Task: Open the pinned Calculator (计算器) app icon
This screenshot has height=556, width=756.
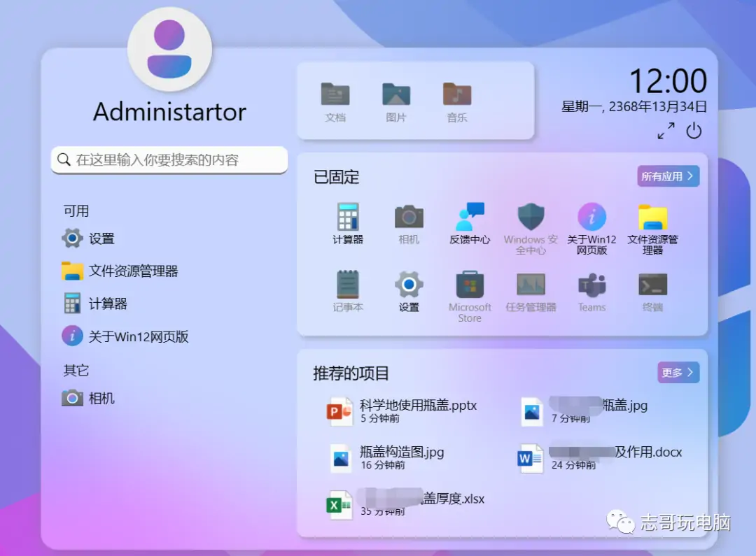Action: pyautogui.click(x=348, y=218)
